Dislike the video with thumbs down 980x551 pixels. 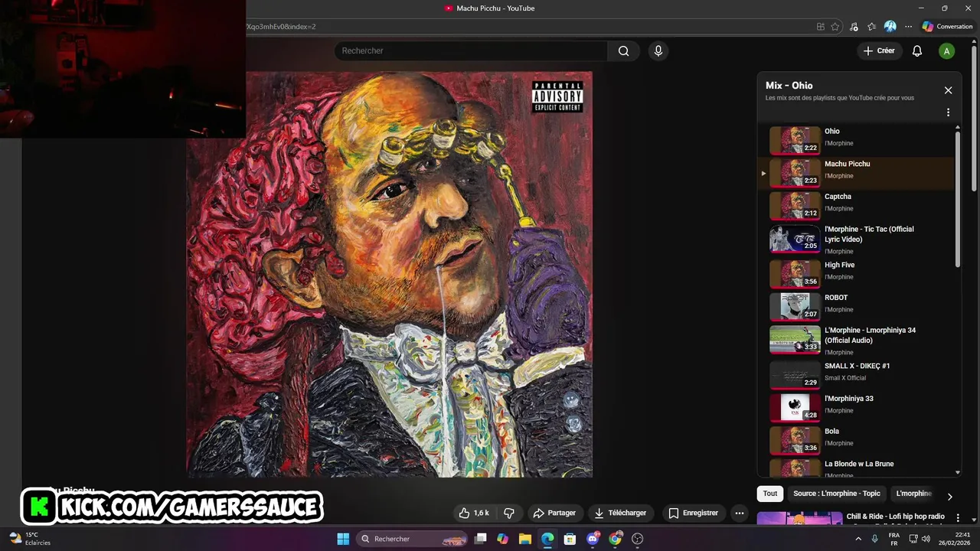(509, 513)
